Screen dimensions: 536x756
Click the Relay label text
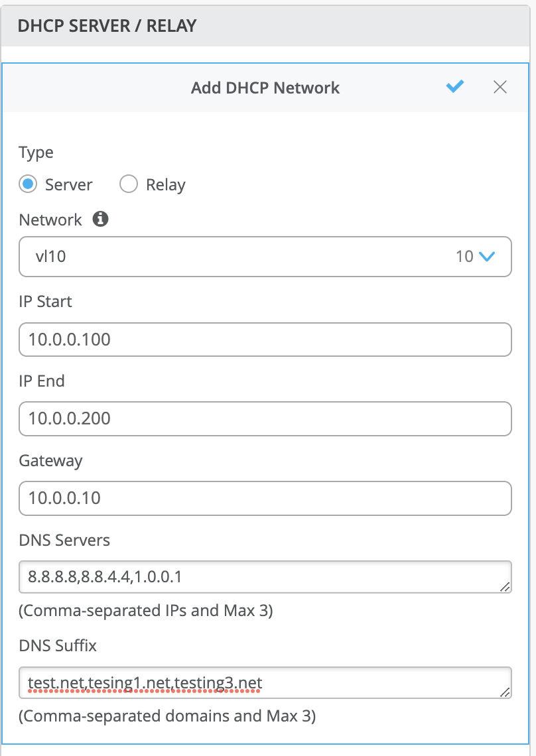pos(165,185)
